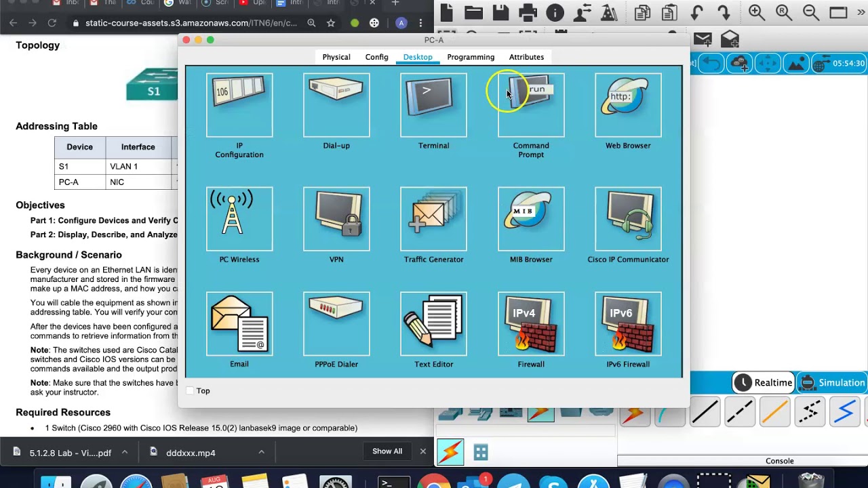Open new Chrome tab with plus button

click(395, 3)
